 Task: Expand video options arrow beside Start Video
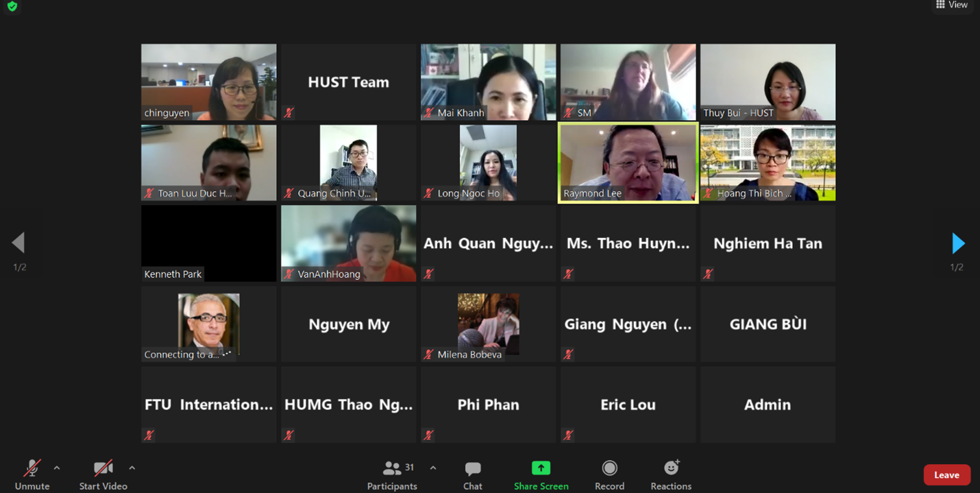coord(132,468)
